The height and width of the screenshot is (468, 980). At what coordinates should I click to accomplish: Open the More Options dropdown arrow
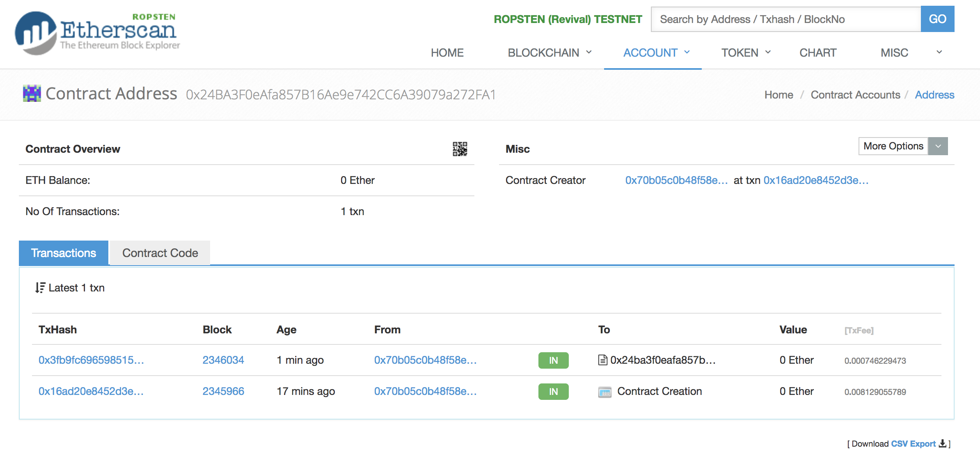tap(938, 146)
